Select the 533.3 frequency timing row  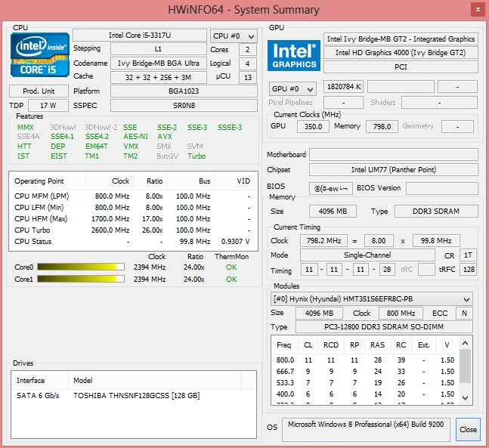pos(365,382)
